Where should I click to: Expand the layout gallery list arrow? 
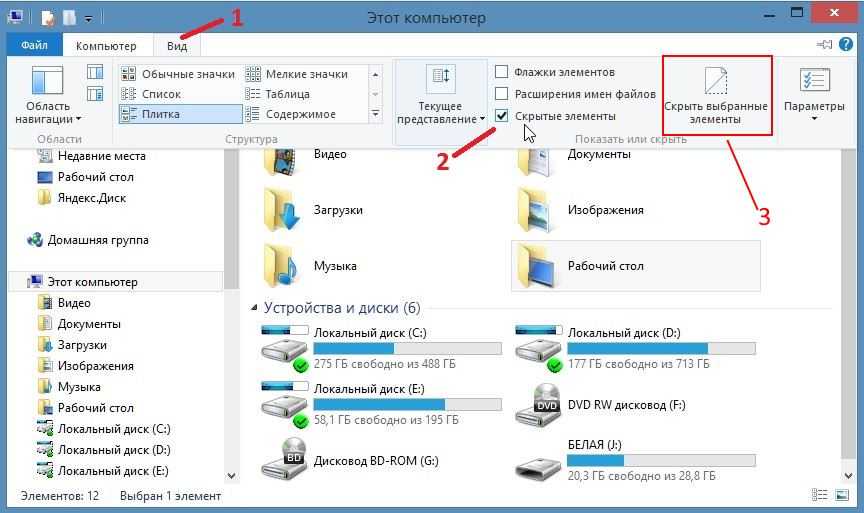pos(375,115)
